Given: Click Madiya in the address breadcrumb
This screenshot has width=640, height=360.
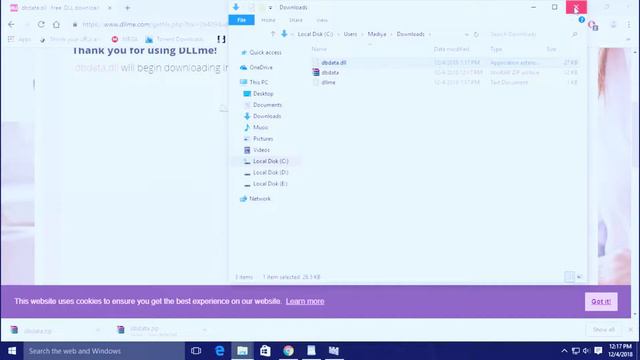Looking at the screenshot, I should tap(377, 34).
